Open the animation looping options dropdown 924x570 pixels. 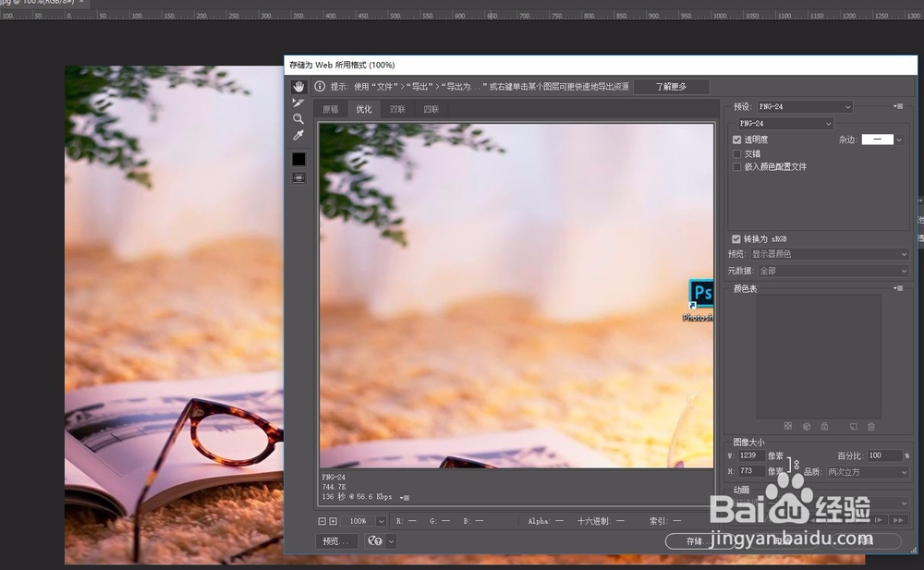pos(821,503)
